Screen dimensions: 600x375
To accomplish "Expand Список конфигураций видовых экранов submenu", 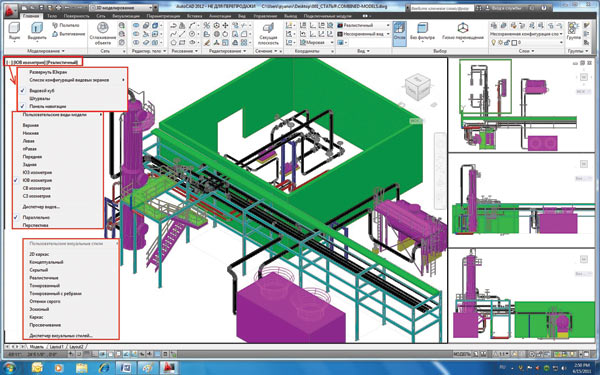I will point(72,80).
